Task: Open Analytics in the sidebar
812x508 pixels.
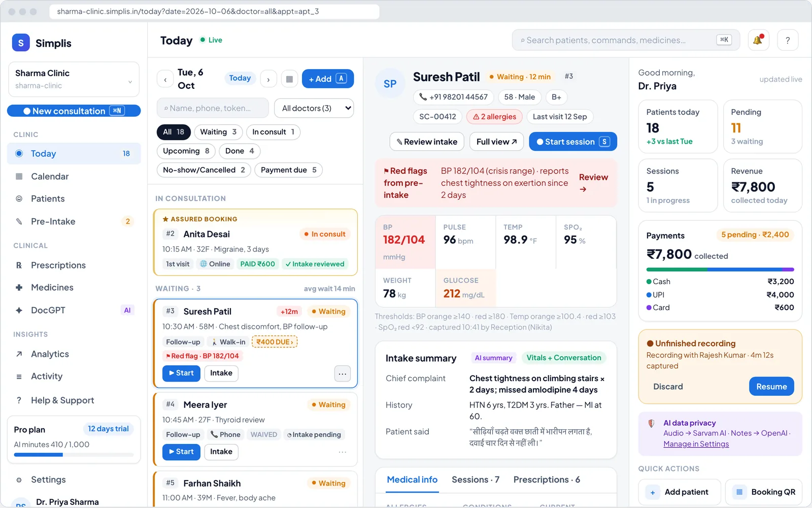Action: click(x=74, y=354)
